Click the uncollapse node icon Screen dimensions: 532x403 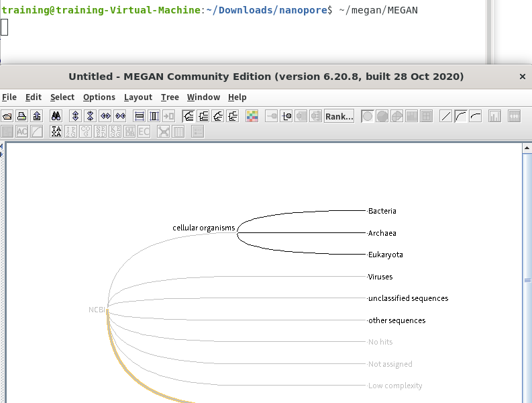click(286, 116)
